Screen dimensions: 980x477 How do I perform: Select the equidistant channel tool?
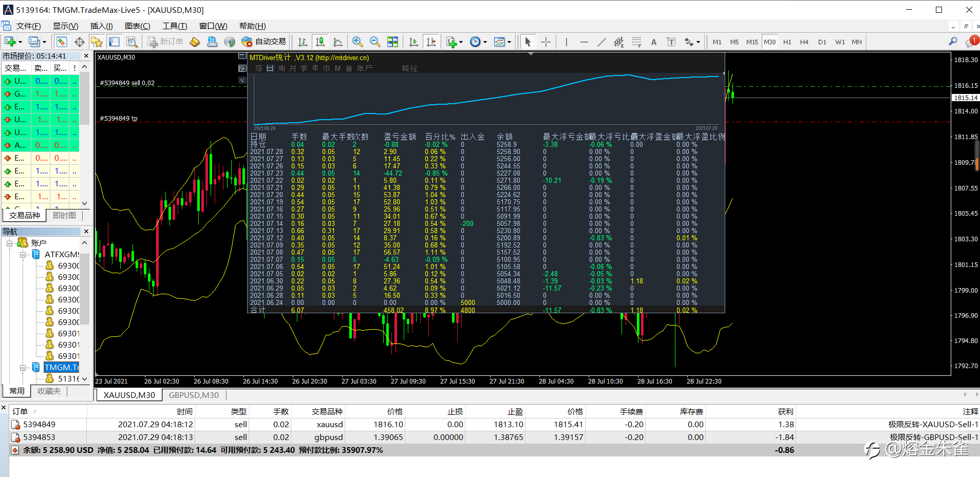[x=619, y=42]
